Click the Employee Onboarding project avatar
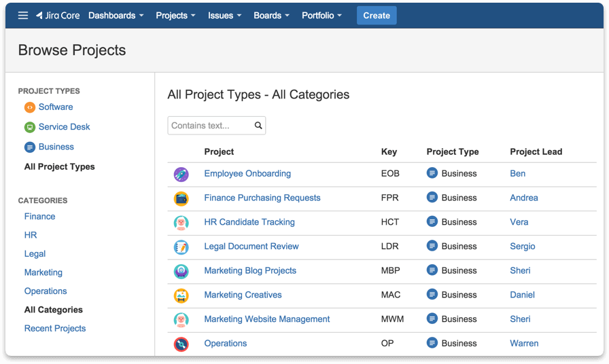Viewport: 609px width, 364px height. click(181, 174)
